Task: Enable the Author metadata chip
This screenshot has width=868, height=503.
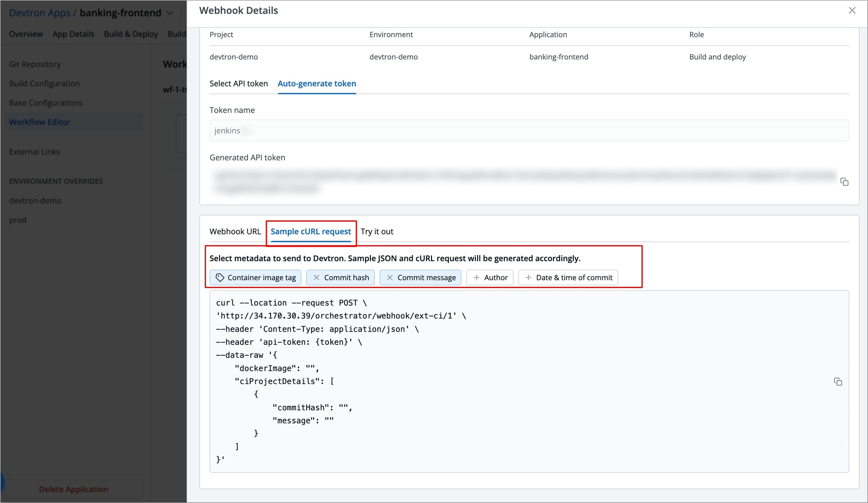Action: pyautogui.click(x=495, y=278)
